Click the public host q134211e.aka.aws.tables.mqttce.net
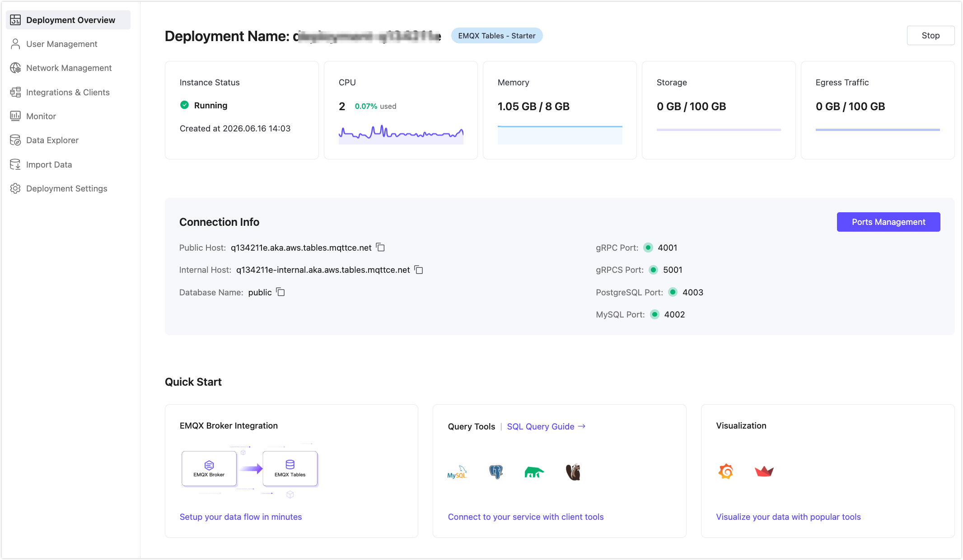Viewport: 963px width, 560px height. pyautogui.click(x=301, y=247)
